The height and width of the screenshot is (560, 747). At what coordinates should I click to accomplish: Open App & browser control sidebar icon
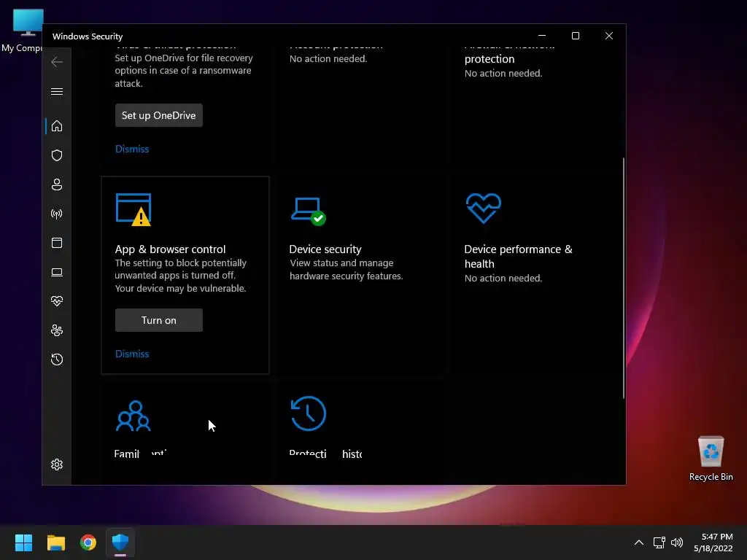pyautogui.click(x=57, y=243)
